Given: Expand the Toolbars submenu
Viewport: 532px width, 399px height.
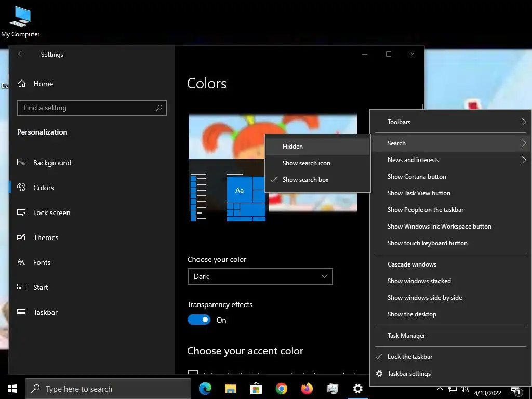Looking at the screenshot, I should point(451,122).
